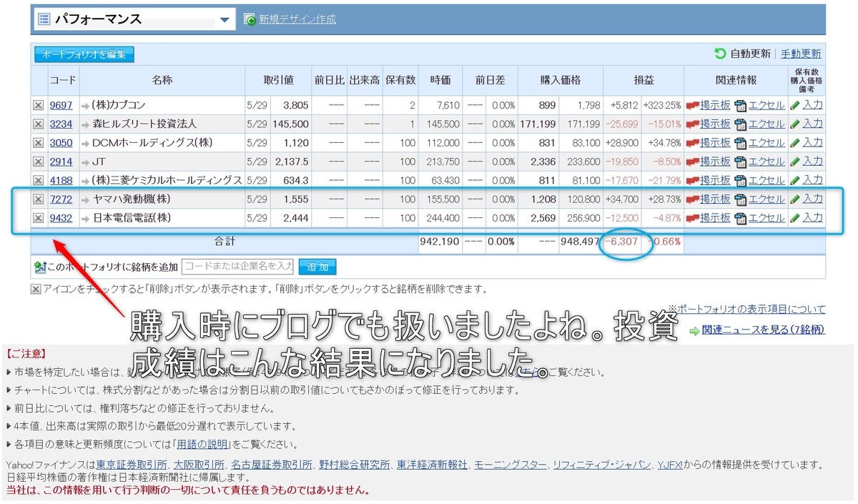Click the green 自動更新 refresh icon
858x504 pixels.
(x=720, y=54)
